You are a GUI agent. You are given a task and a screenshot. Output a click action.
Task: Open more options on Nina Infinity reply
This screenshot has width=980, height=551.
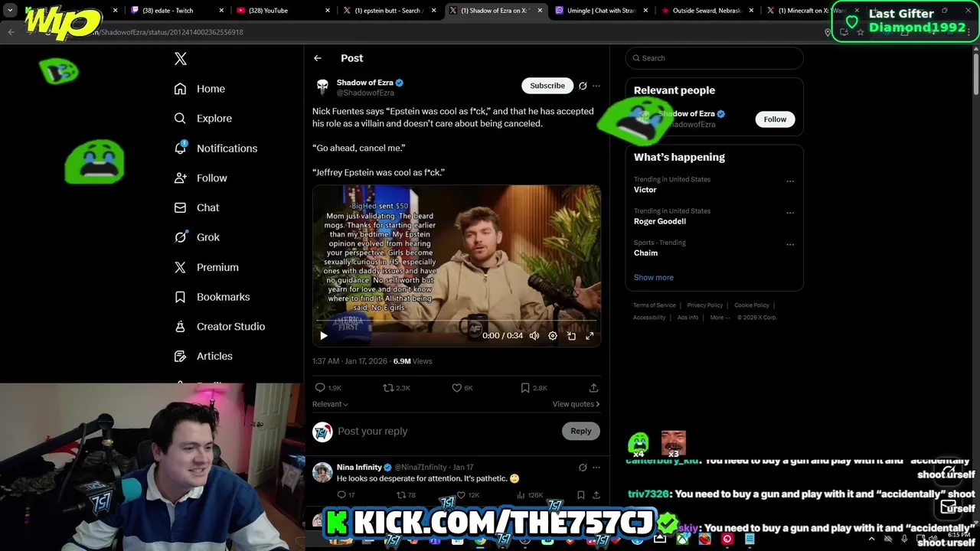[596, 468]
